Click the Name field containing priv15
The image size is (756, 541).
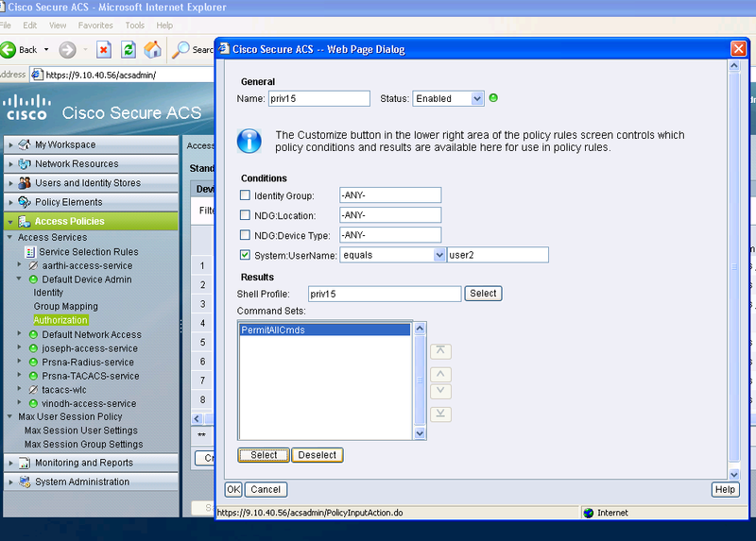point(318,98)
